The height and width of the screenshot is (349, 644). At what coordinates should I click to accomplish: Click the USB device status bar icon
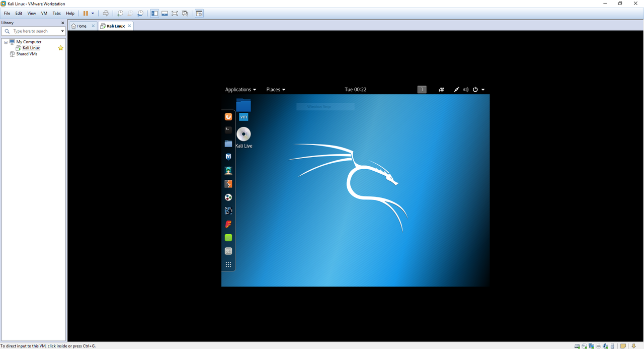click(612, 346)
